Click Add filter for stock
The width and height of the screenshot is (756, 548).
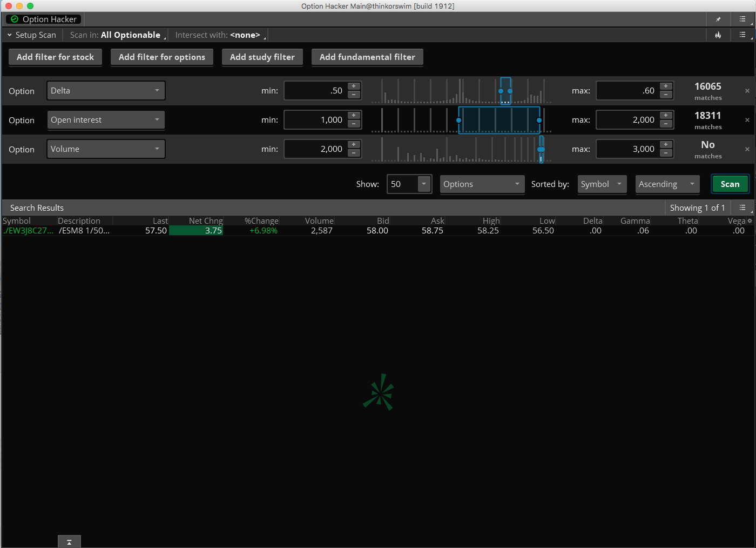pyautogui.click(x=55, y=57)
